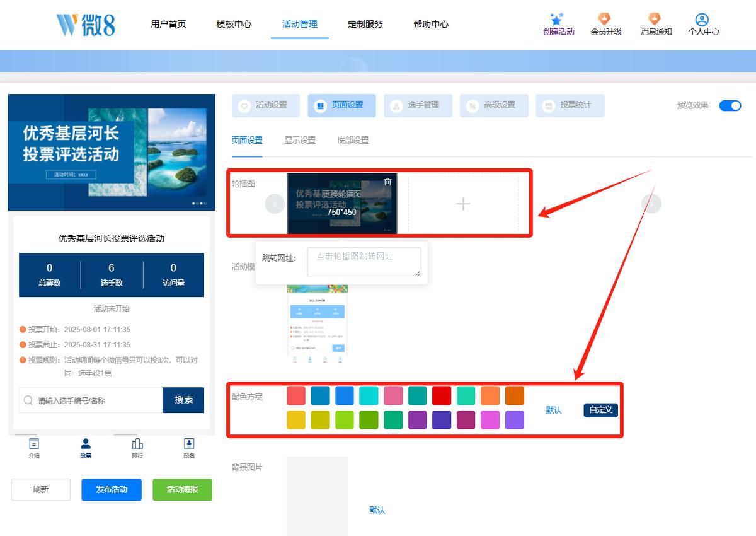The image size is (756, 536).
Task: Open 定制服务 in the top menu
Action: tap(365, 24)
